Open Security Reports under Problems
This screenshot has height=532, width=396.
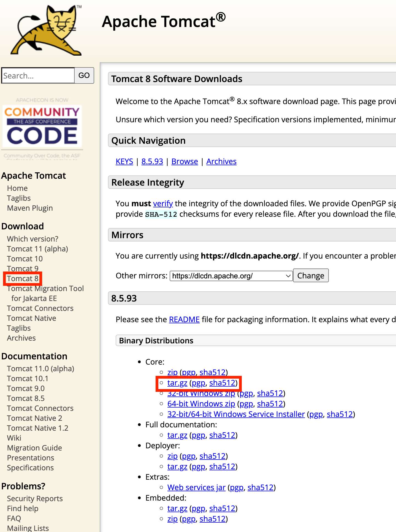coord(35,498)
